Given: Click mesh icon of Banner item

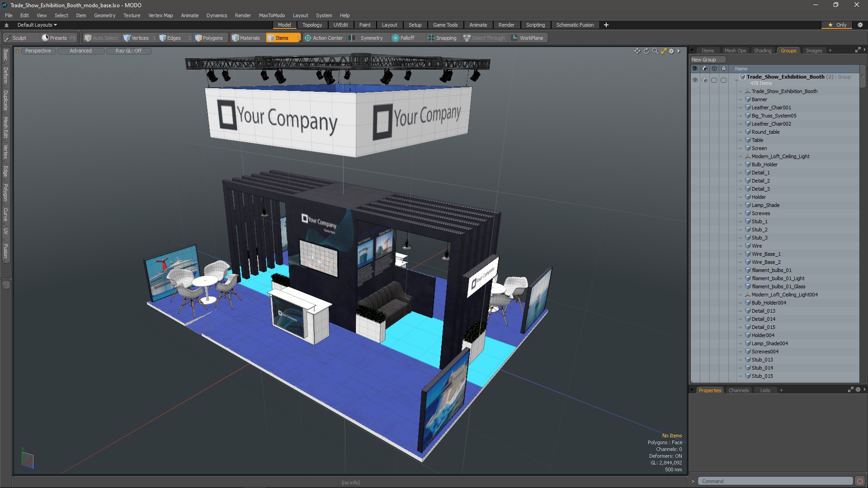Looking at the screenshot, I should click(x=748, y=99).
